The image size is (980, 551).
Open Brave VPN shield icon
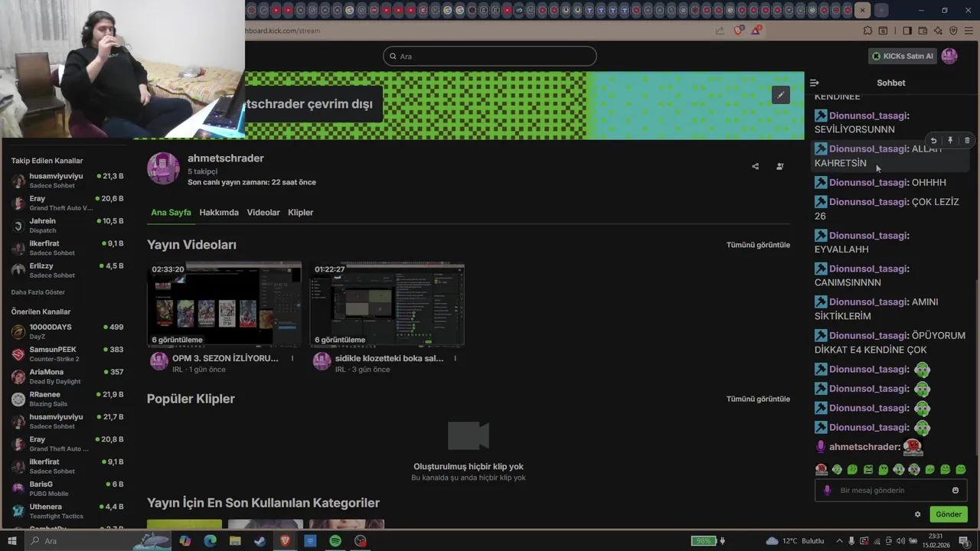(x=953, y=31)
